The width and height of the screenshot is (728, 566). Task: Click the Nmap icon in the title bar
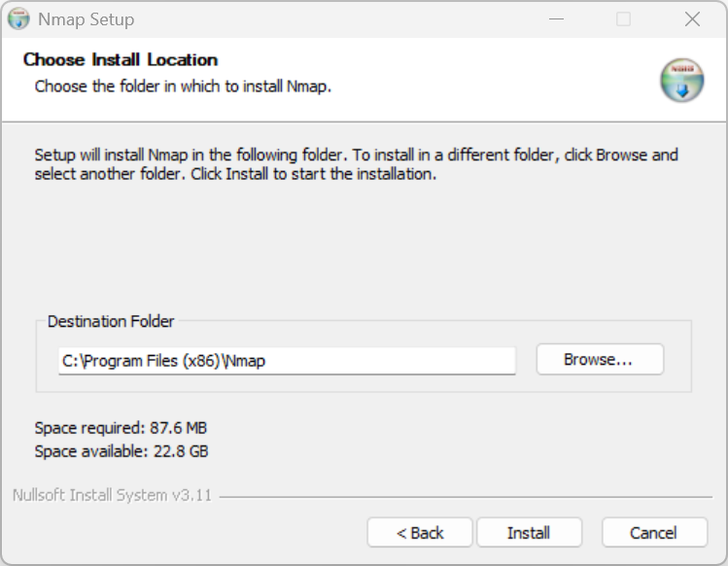pyautogui.click(x=18, y=19)
